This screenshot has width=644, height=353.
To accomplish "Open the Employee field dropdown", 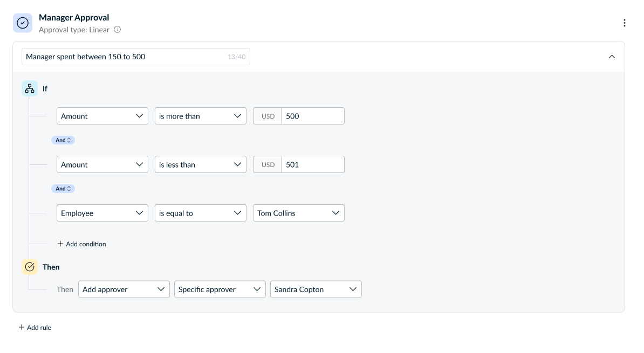I will pos(102,213).
